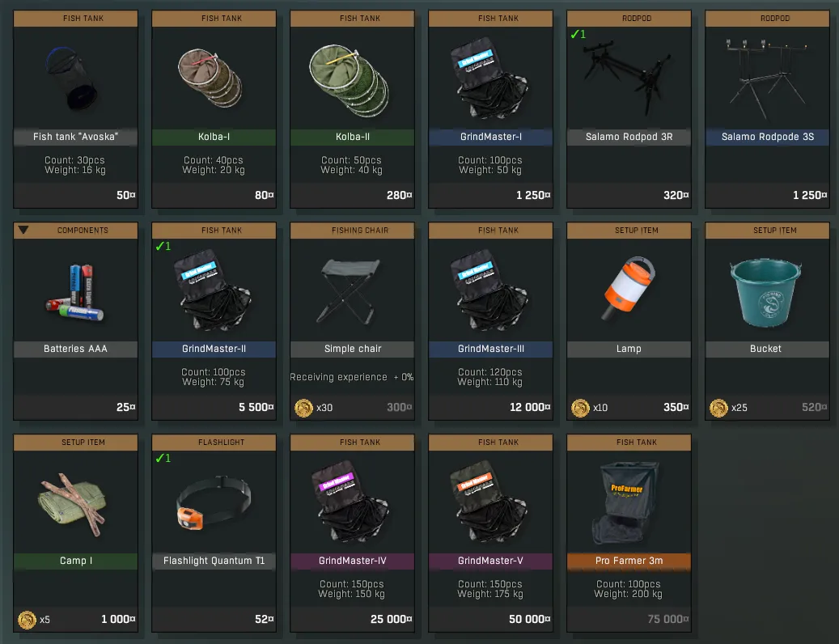Click the green checkmark on GrindMaster-II card

coord(163,246)
